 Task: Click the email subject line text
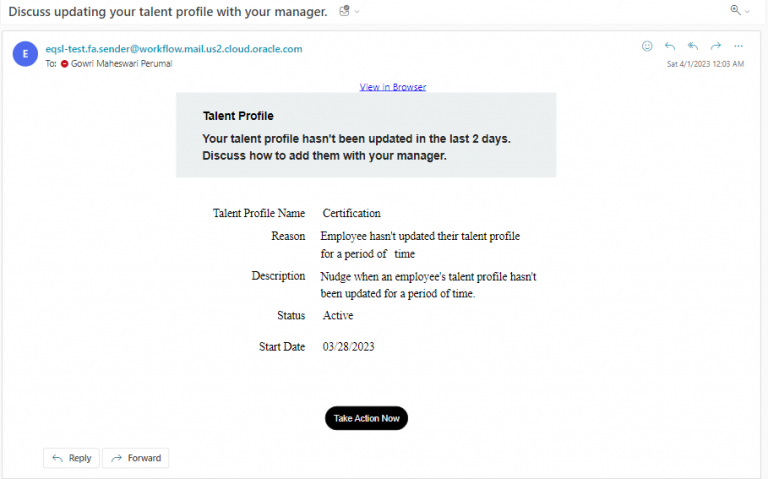pos(168,12)
